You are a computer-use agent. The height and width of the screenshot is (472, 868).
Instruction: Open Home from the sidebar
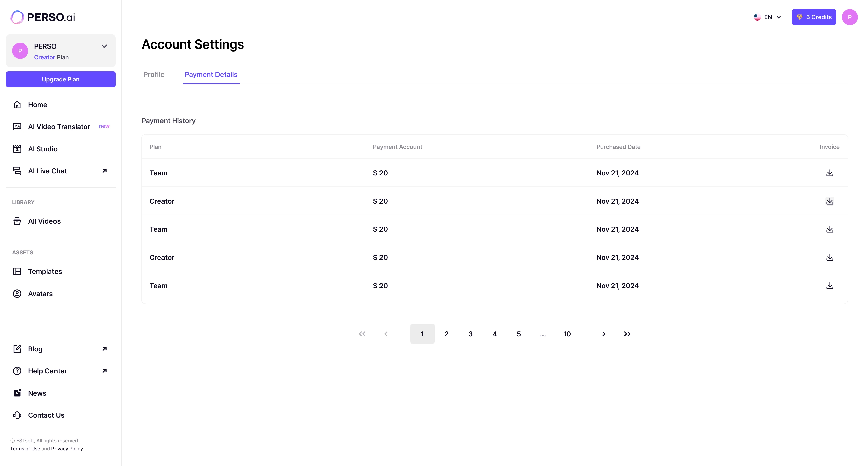[x=61, y=105]
